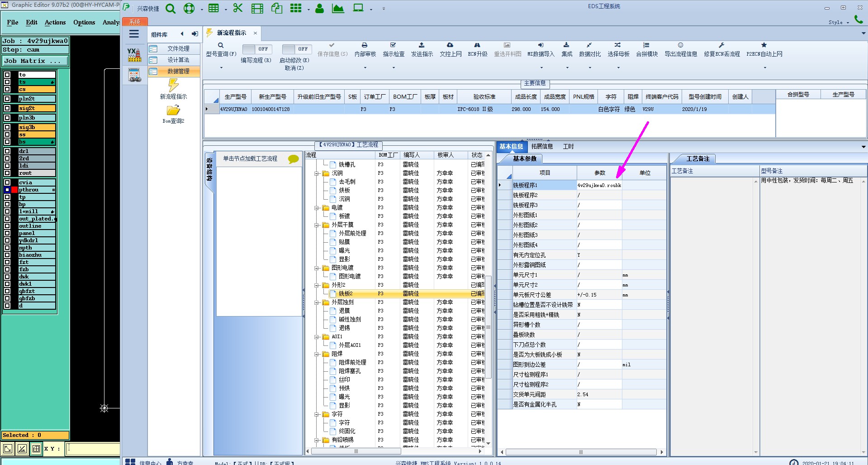This screenshot has height=465, width=868.
Task: Click the 组件库 pin/login arrow icon
Action: [x=194, y=34]
